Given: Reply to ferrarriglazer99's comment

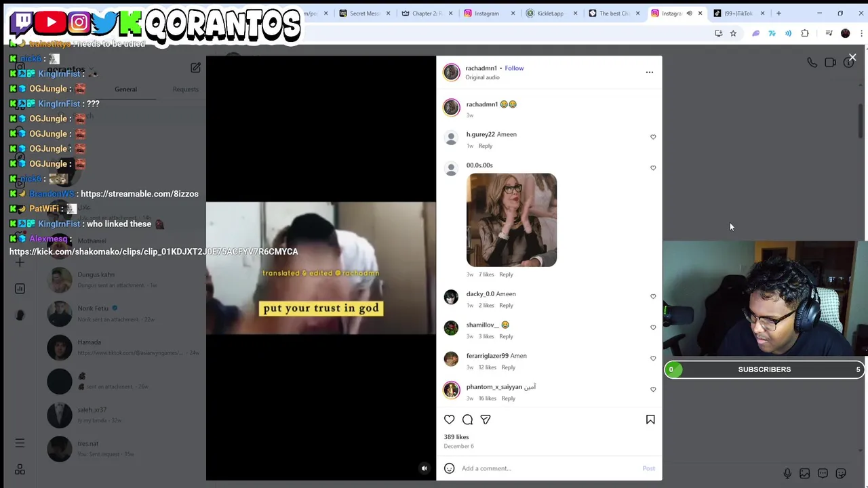Looking at the screenshot, I should point(508,367).
